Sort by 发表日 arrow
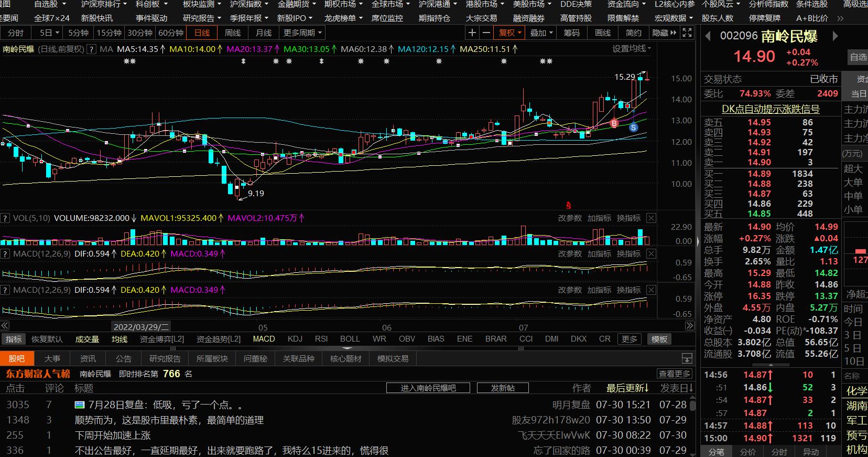This screenshot has width=868, height=457. (692, 388)
